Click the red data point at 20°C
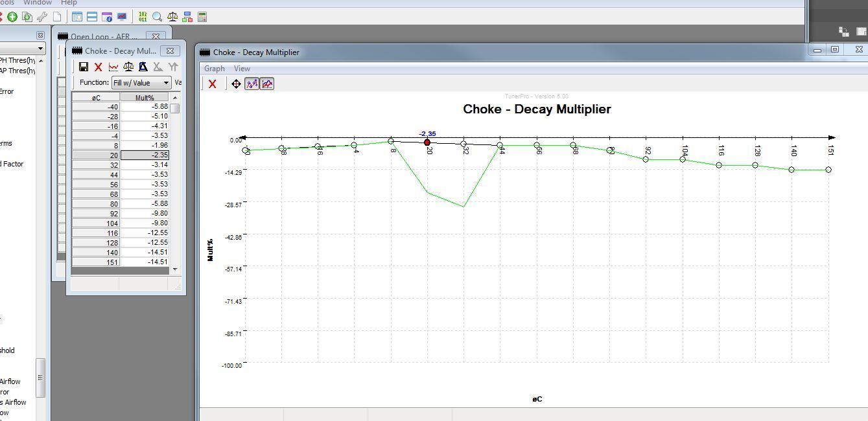Viewport: 868px width, 421px height. click(427, 142)
